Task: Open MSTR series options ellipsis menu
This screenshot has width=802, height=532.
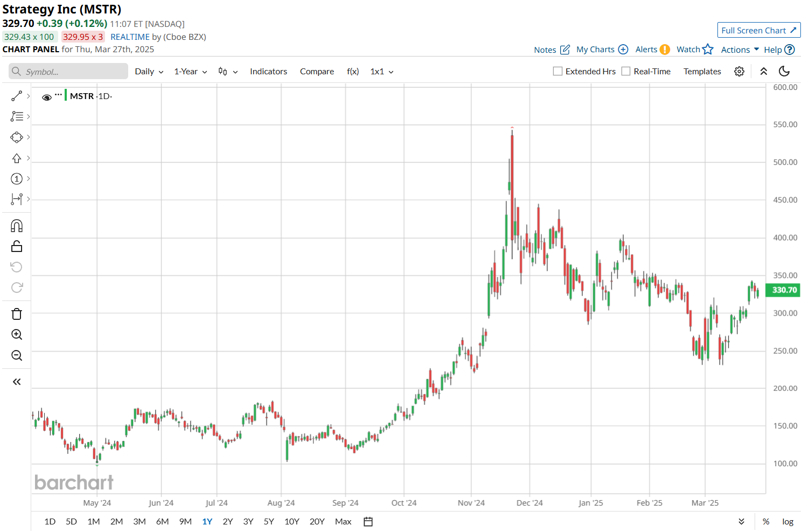Action: [58, 95]
